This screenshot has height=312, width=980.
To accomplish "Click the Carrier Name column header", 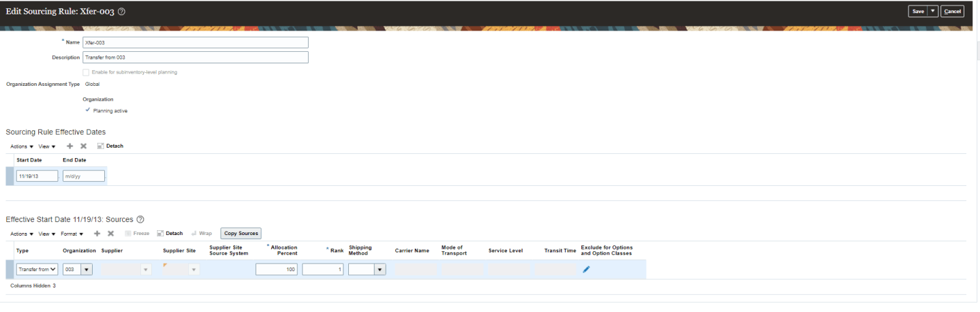I will (x=412, y=251).
